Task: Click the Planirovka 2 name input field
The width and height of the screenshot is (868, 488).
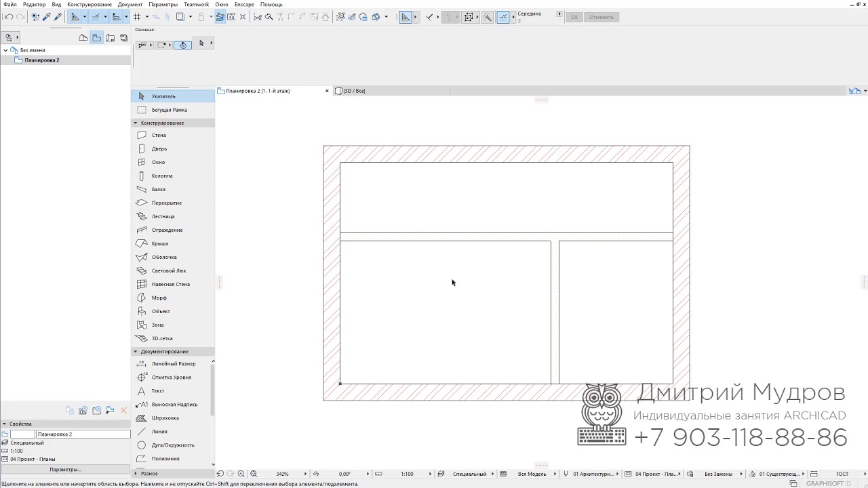Action: coord(83,434)
